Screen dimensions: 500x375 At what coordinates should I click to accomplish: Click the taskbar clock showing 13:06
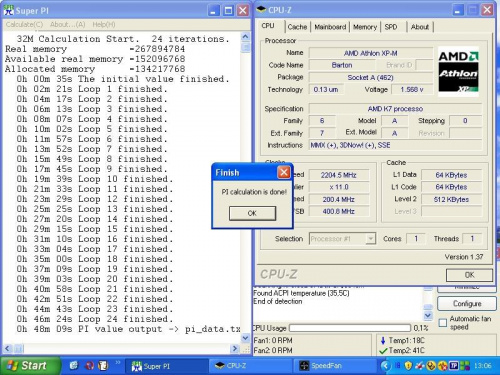pos(483,366)
